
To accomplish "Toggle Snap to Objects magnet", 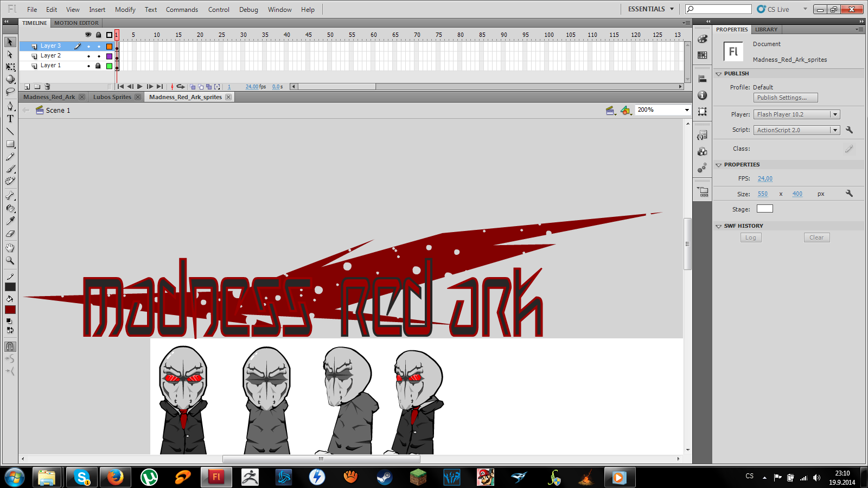I will [x=10, y=346].
